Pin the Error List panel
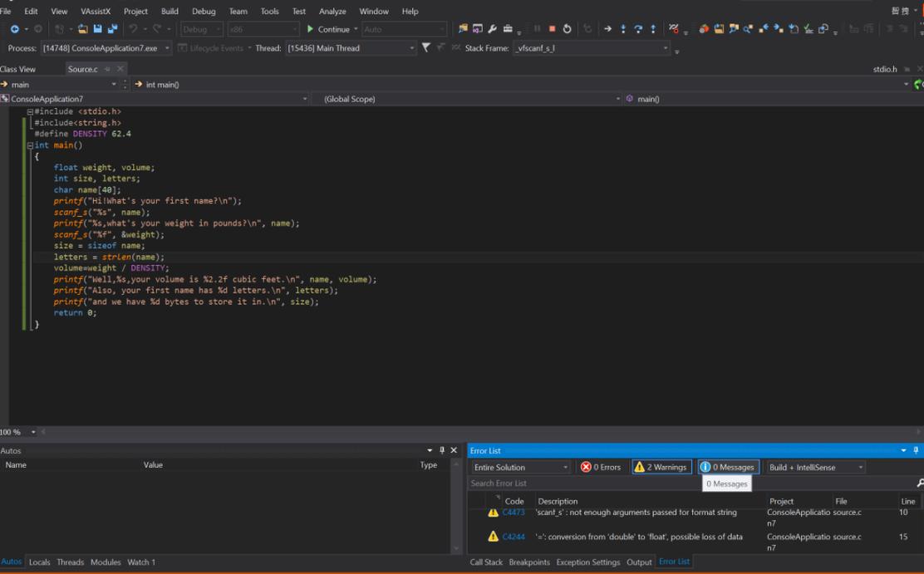Viewport: 924px width, 574px height. click(x=917, y=450)
